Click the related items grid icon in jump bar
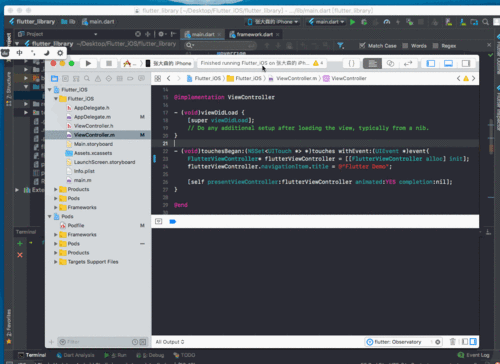 click(x=158, y=78)
